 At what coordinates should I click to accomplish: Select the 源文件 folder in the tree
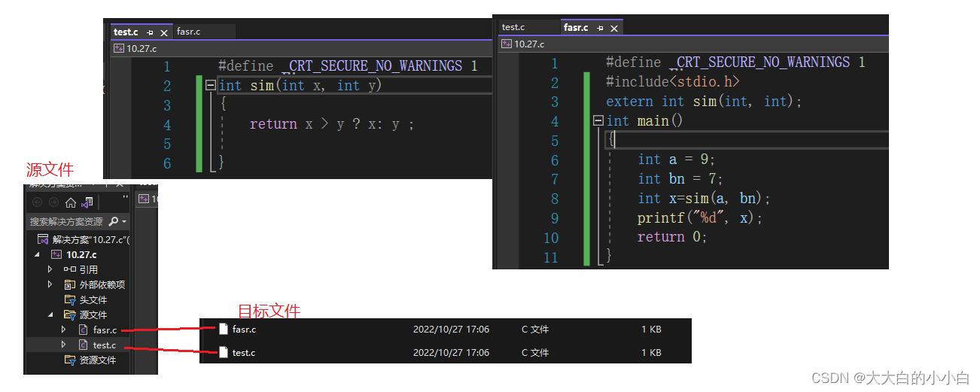(93, 315)
